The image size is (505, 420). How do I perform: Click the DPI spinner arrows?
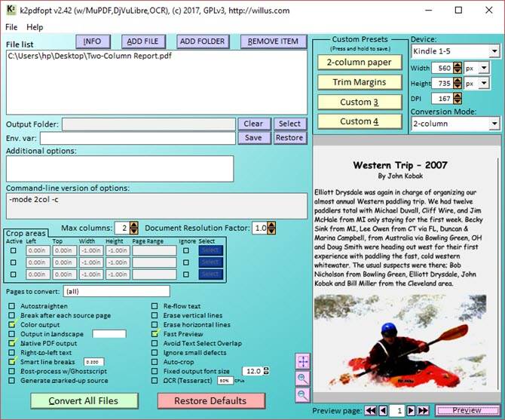click(x=458, y=98)
